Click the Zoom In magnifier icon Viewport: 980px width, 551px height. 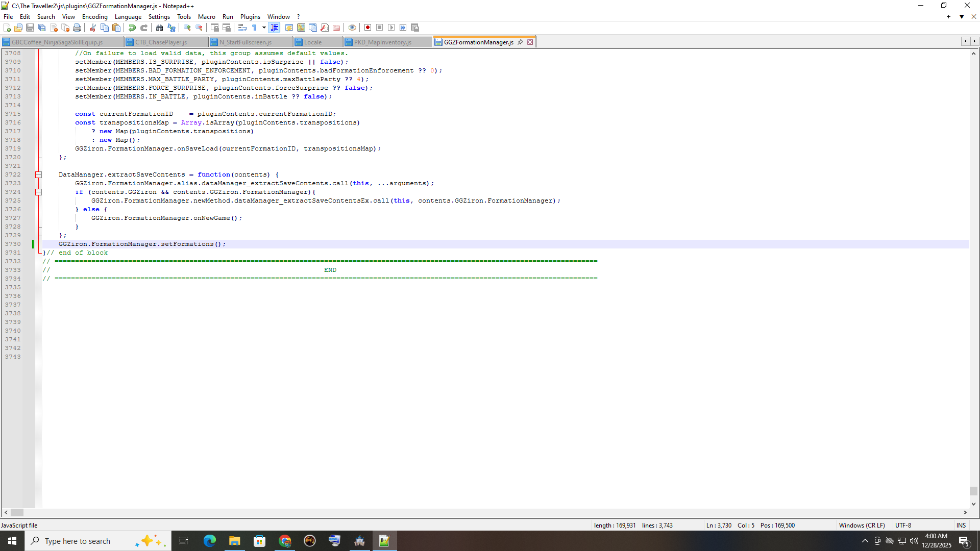(187, 28)
